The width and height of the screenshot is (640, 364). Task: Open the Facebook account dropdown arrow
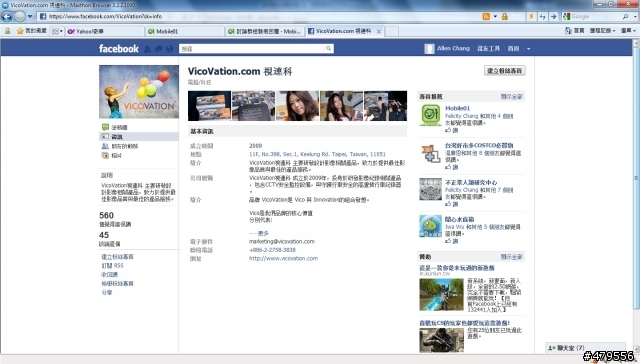[529, 49]
